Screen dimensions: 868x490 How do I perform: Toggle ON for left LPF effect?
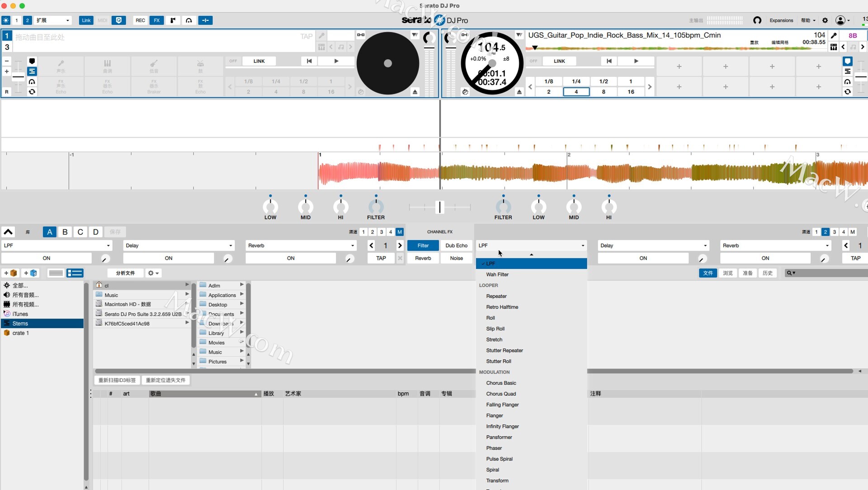tap(47, 258)
